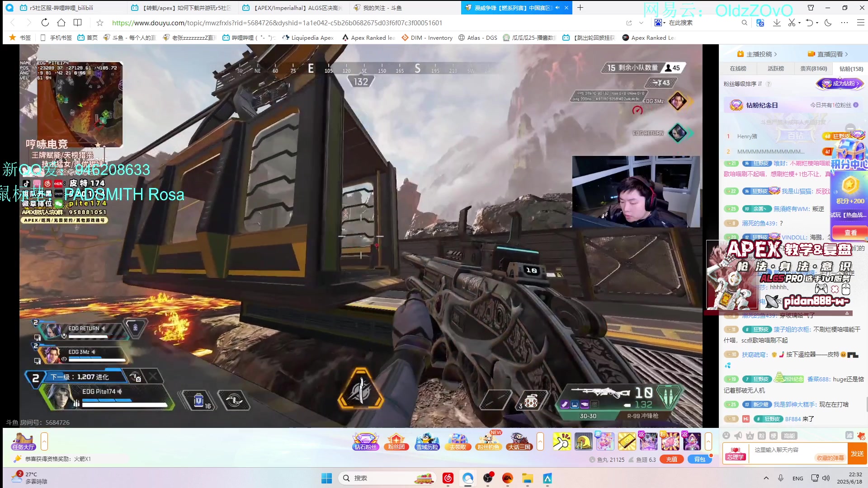Mute the audio of the Douyu tab
This screenshot has height=488, width=868.
point(557,8)
